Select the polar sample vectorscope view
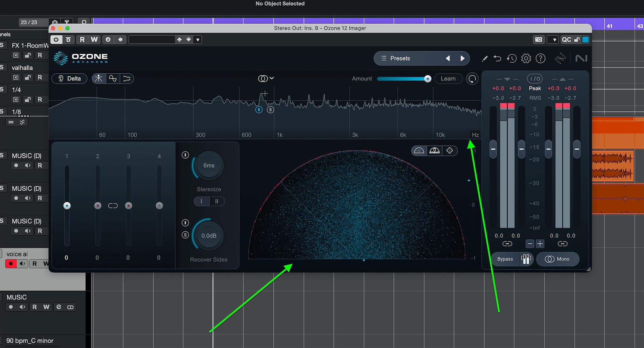644x348 pixels. pos(419,151)
